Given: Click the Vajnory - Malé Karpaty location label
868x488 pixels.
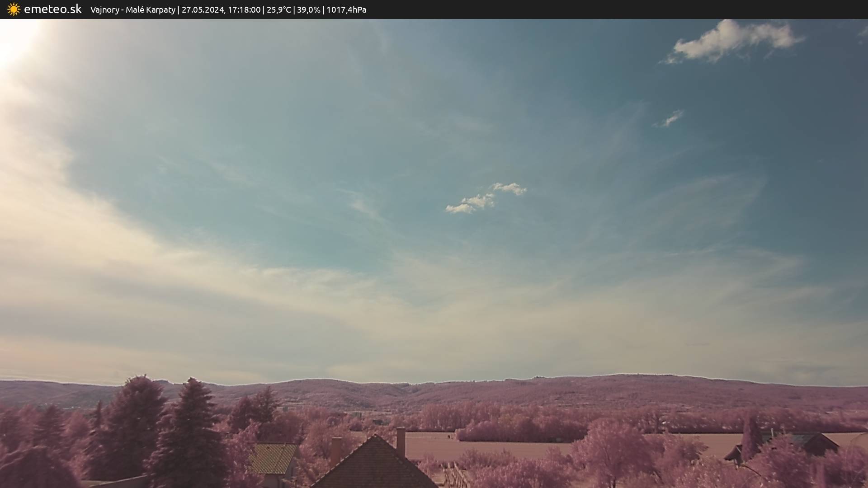Looking at the screenshot, I should point(132,10).
